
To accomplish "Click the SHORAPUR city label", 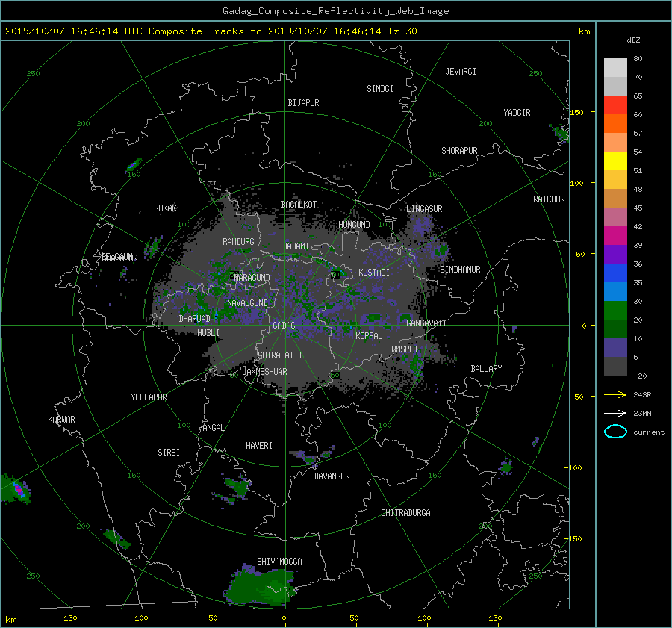I will 459,151.
